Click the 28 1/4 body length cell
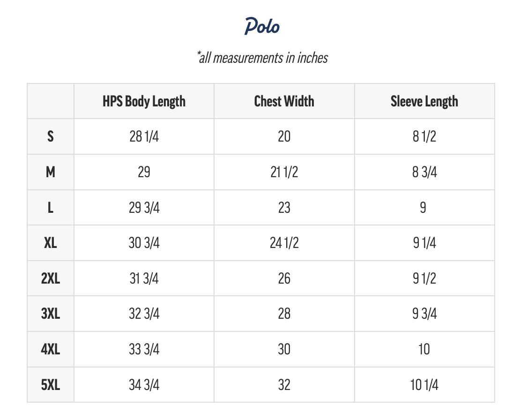This screenshot has height=420, width=519. pos(144,136)
